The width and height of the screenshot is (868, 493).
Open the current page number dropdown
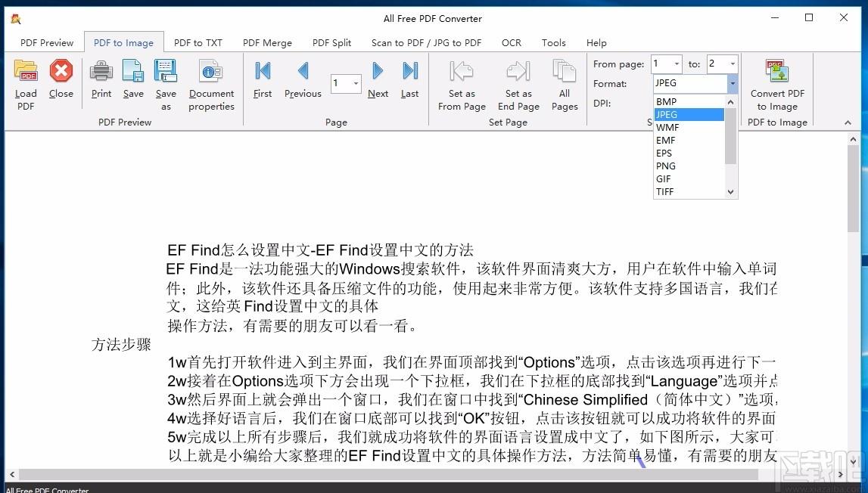click(x=356, y=83)
